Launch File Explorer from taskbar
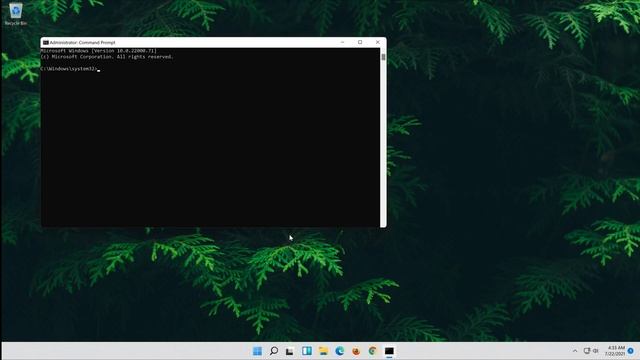This screenshot has width=640, height=360. pos(323,351)
